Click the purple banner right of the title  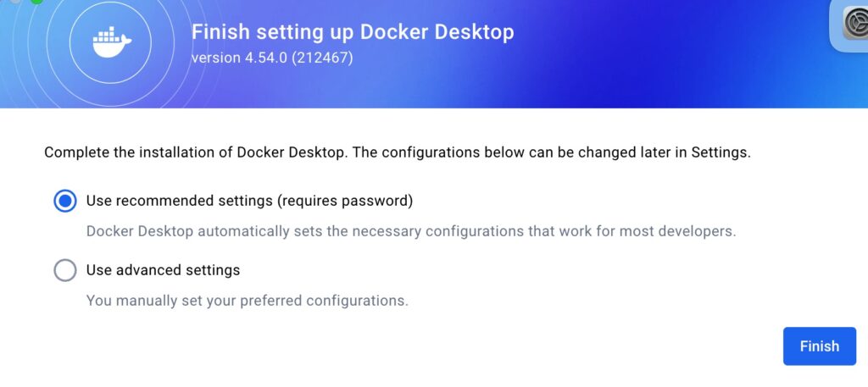tap(661, 51)
